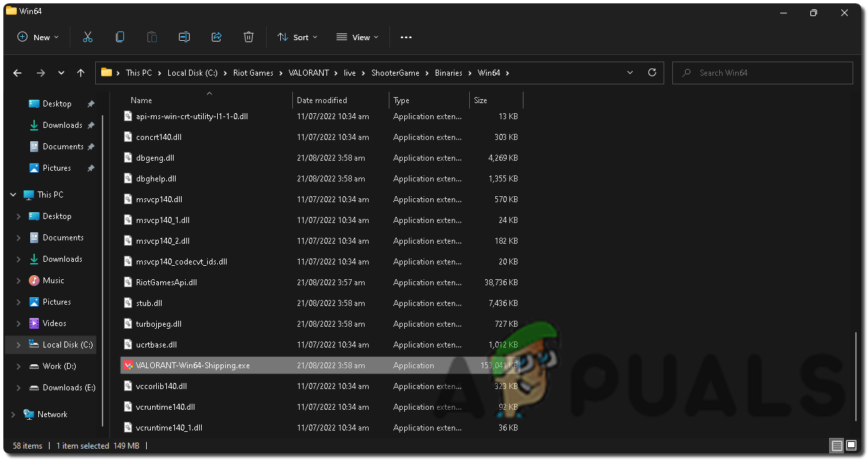Click Binaries in the breadcrumb path
Viewport: 868px width, 460px height.
pyautogui.click(x=448, y=73)
